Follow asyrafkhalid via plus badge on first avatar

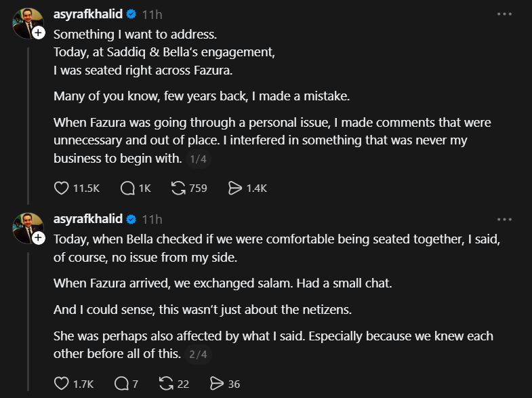coord(39,33)
